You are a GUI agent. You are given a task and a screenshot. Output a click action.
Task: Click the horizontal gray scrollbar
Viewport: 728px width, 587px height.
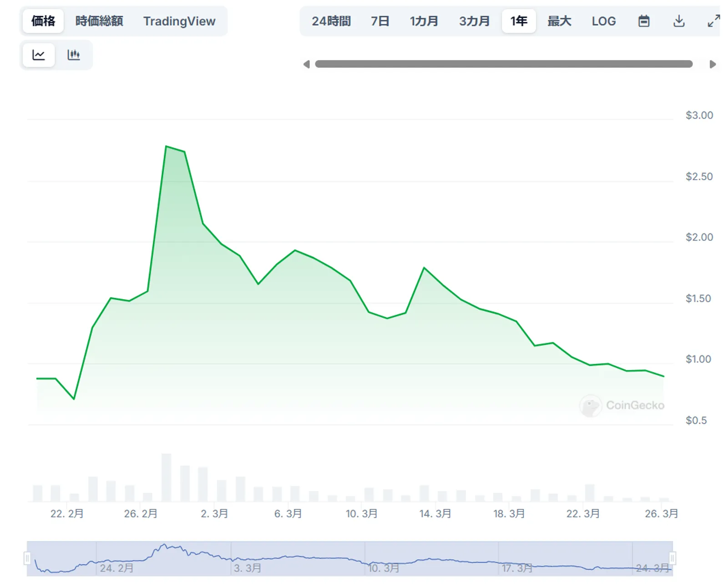[x=504, y=64]
